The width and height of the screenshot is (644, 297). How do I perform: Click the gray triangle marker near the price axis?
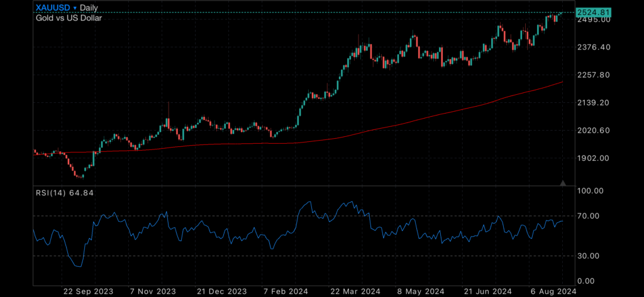(563, 183)
